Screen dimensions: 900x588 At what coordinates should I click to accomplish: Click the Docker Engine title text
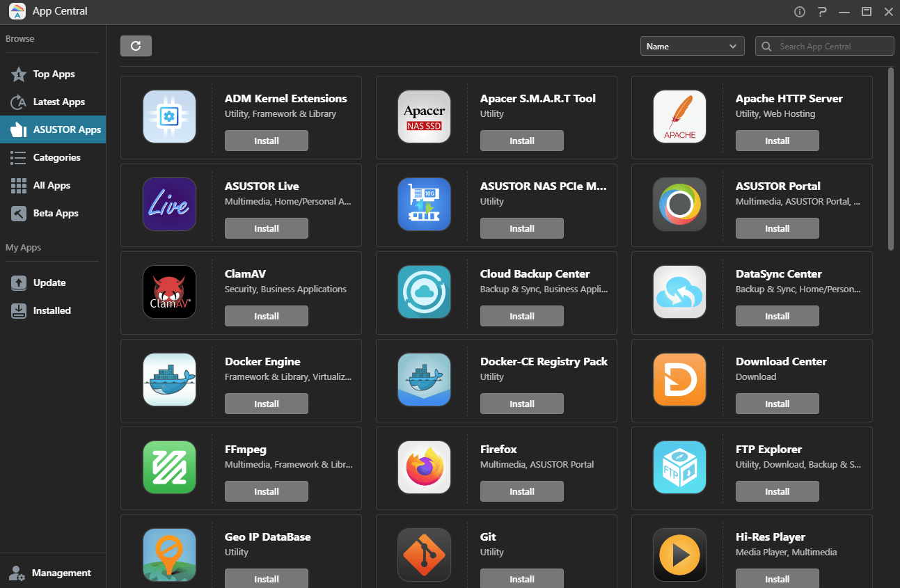tap(262, 362)
